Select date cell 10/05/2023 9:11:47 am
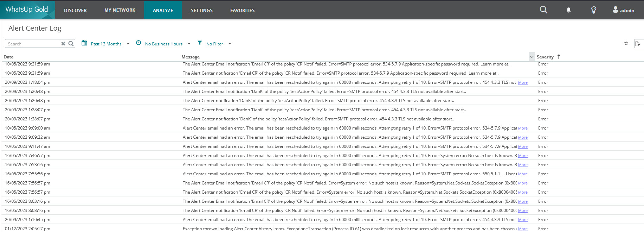Screen dimensions: 644x232 27,146
